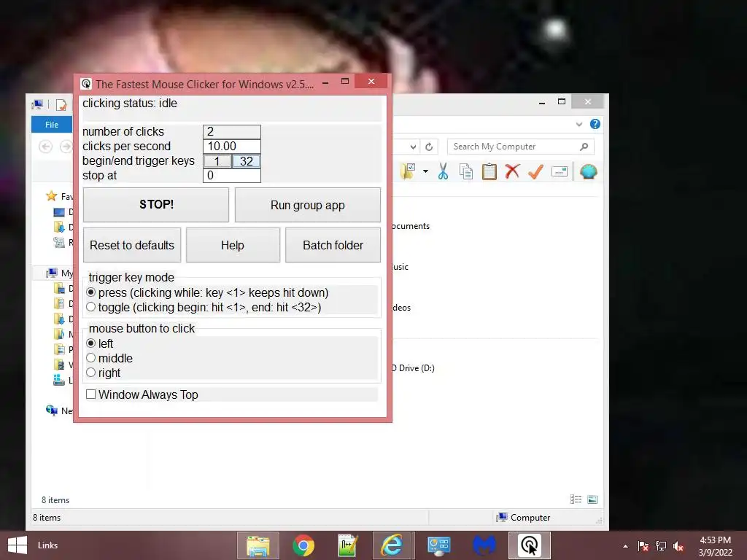The image size is (747, 560).
Task: Open the folder options toolbar dropdown arrow
Action: (x=425, y=171)
